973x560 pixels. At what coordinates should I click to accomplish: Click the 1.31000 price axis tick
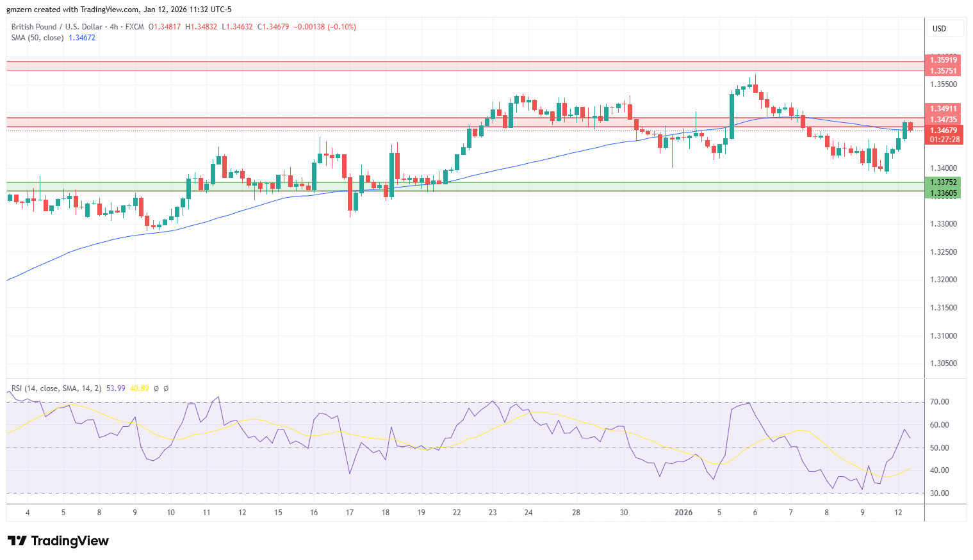click(944, 336)
